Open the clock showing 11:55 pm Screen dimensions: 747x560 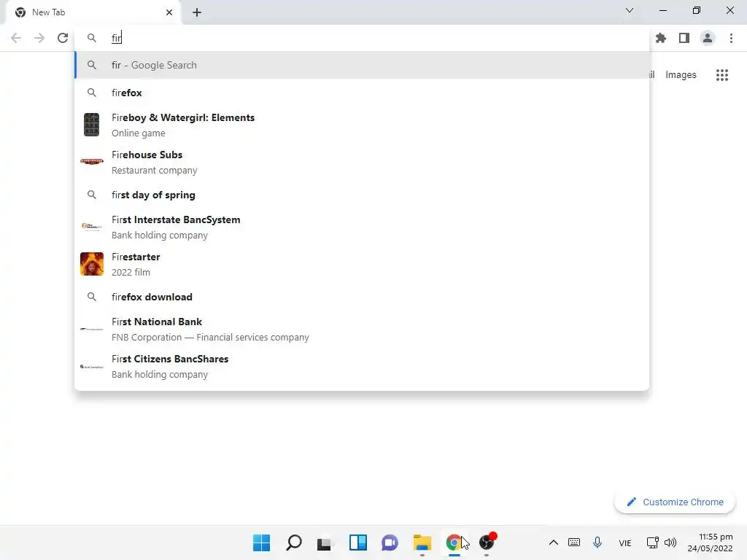pyautogui.click(x=710, y=542)
